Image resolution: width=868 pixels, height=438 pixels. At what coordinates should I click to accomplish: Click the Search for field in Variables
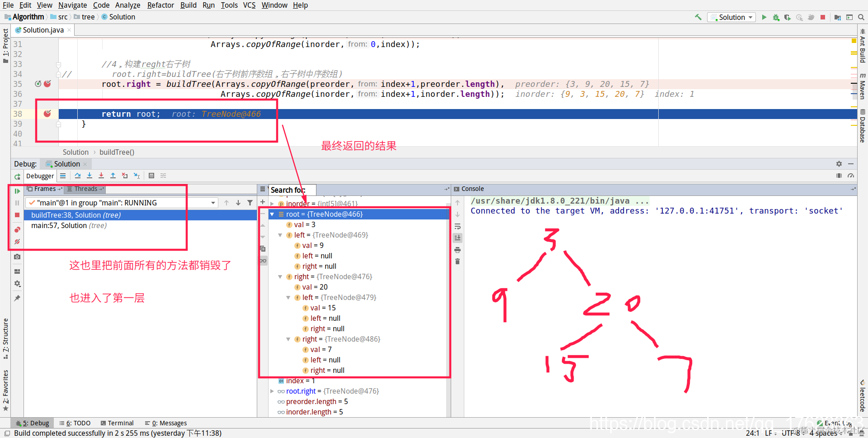[292, 190]
